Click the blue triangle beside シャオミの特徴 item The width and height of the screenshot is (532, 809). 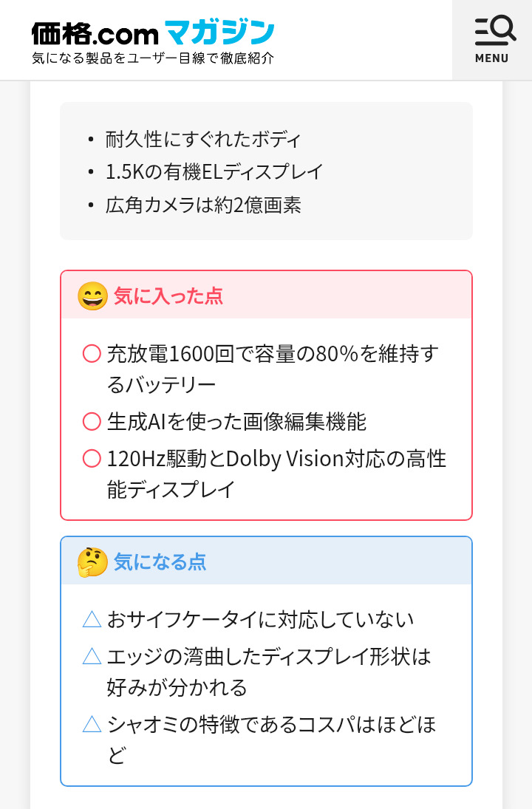[92, 724]
